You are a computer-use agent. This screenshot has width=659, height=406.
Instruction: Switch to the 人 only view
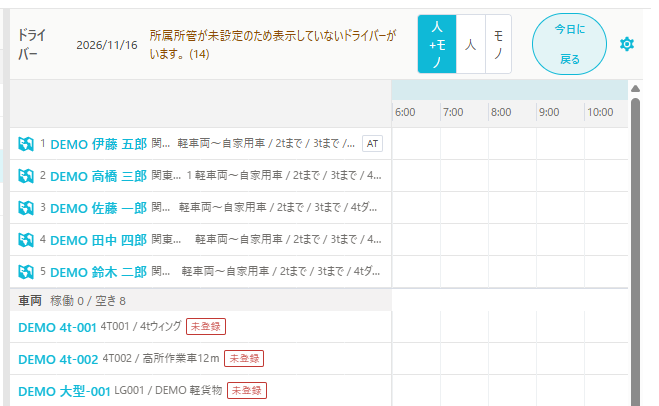point(471,44)
